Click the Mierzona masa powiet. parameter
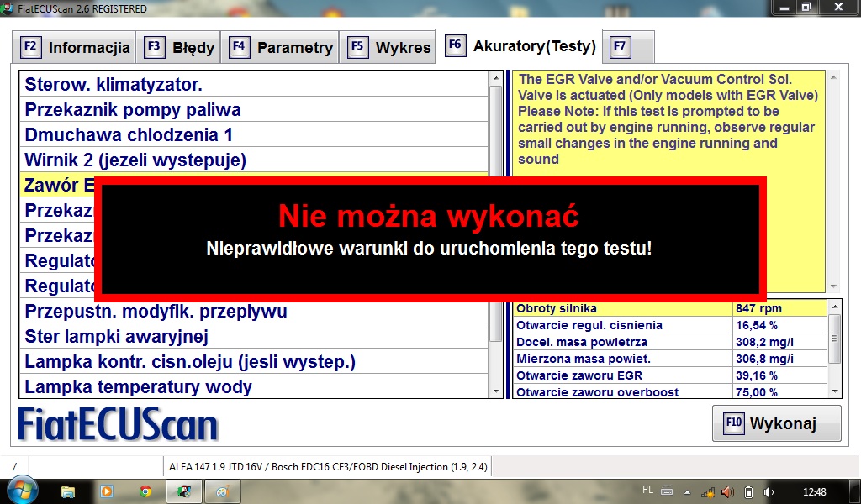The height and width of the screenshot is (504, 861). point(670,359)
